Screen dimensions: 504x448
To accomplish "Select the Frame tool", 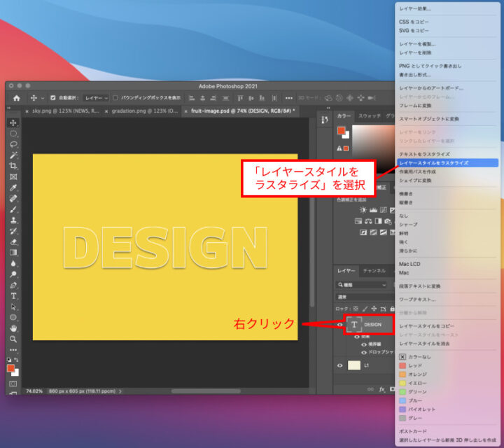I will 13,177.
